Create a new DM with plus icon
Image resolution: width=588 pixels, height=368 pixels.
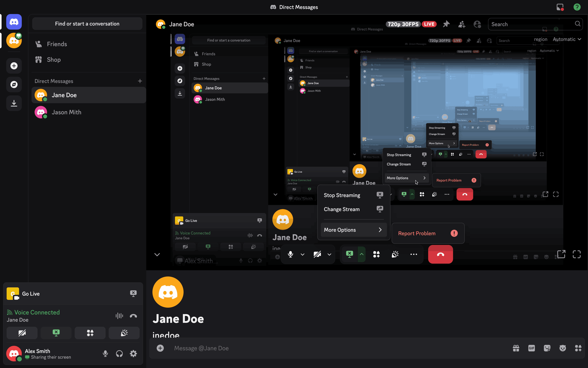point(140,81)
